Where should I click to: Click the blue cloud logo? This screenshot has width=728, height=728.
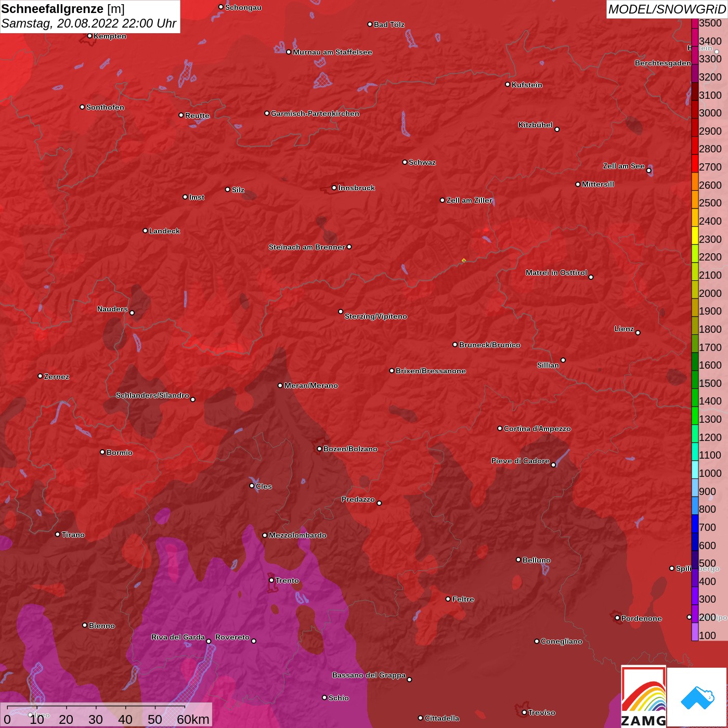[x=697, y=698]
